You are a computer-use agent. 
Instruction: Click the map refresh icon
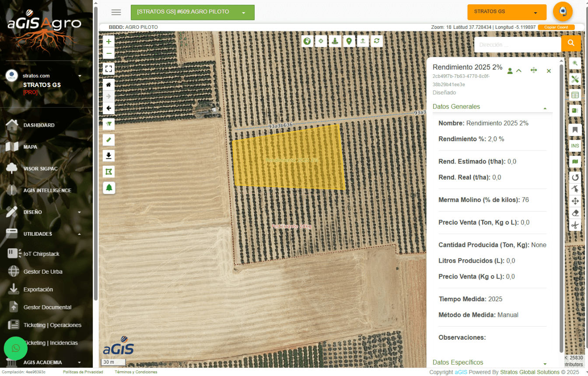(376, 41)
